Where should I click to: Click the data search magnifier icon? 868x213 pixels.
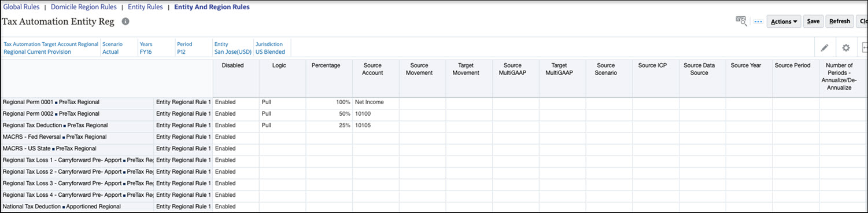click(741, 21)
